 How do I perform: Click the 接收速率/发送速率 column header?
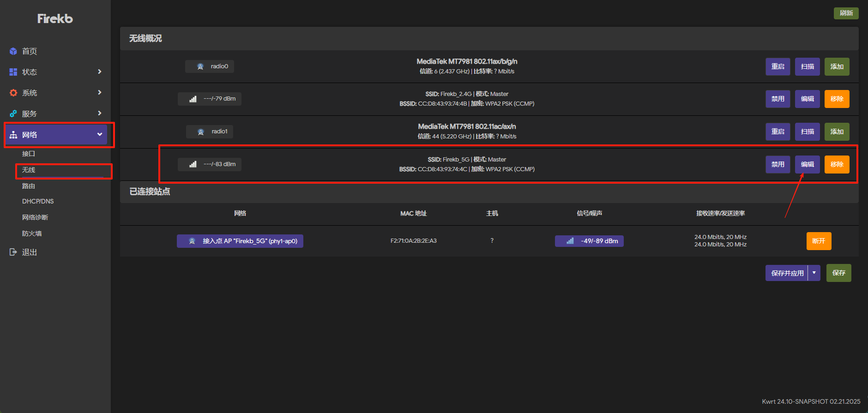721,213
